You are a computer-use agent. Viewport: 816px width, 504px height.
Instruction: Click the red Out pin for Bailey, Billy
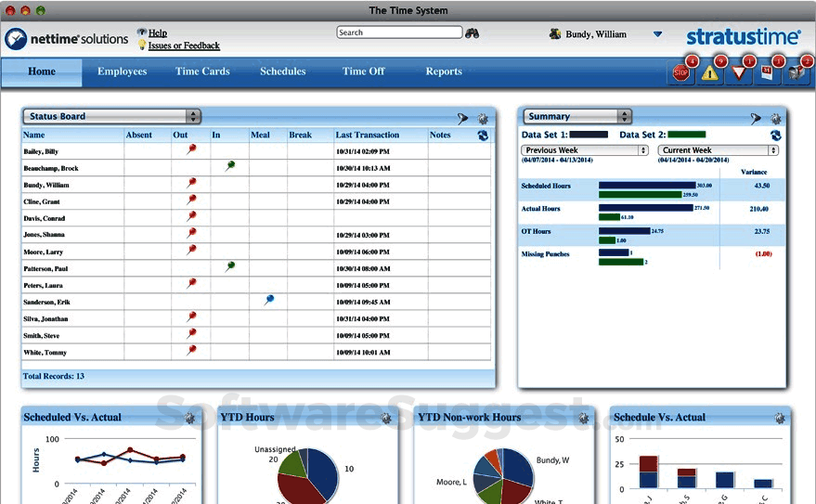pyautogui.click(x=191, y=149)
